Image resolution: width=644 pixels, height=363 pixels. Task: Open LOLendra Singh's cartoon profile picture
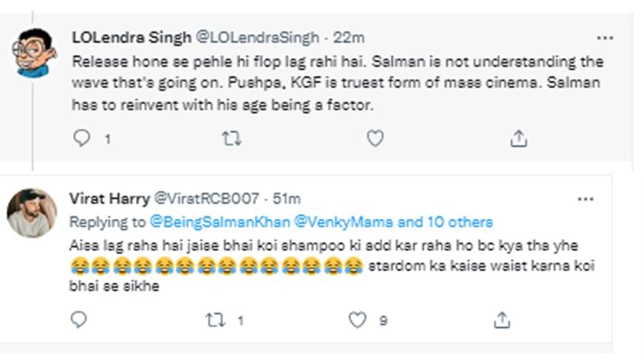point(33,53)
